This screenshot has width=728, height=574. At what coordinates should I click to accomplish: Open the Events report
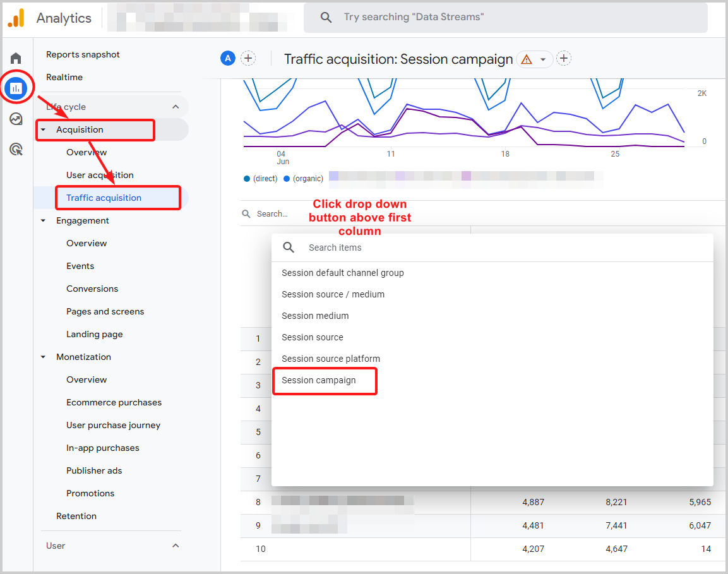coord(80,266)
